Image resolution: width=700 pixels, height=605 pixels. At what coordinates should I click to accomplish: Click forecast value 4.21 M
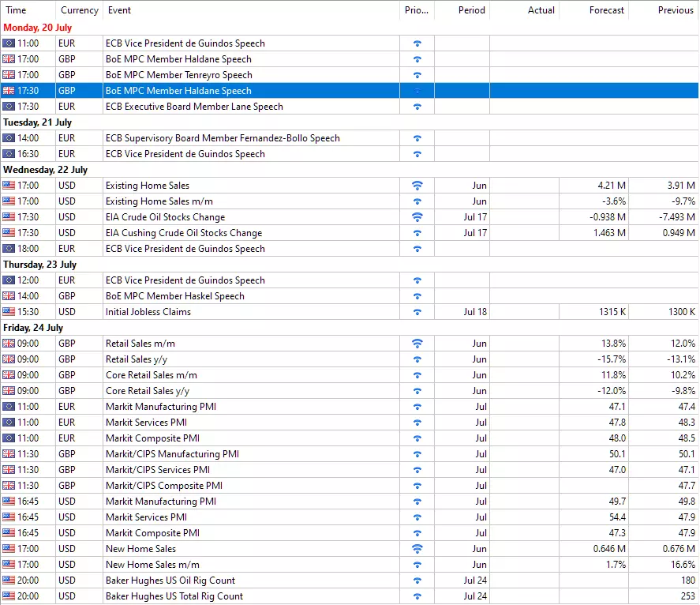tap(612, 186)
